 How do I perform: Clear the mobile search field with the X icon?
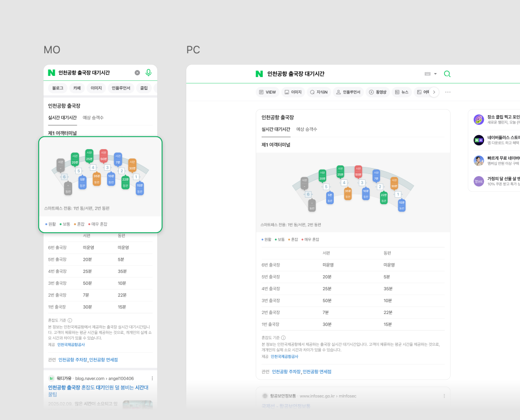pos(137,73)
